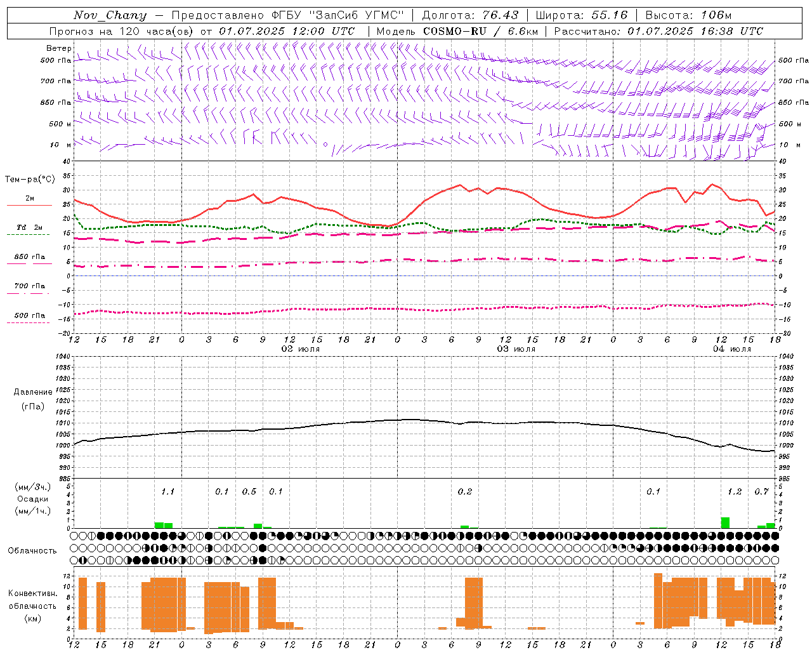Screen dimensions: 812x650
Task: Click the "(мм/3ч.)" precipitation unit label
Action: pos(33,487)
